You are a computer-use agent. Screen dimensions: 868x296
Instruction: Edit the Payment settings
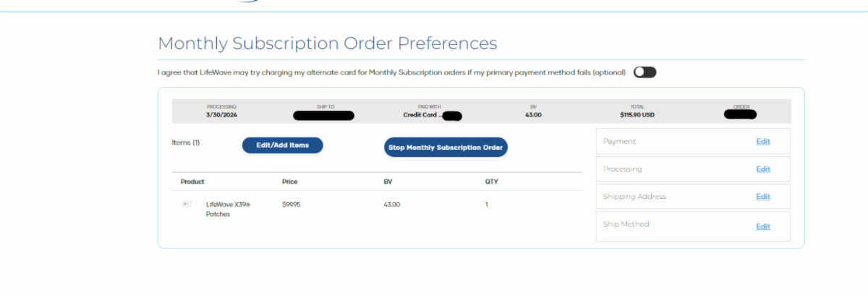pyautogui.click(x=763, y=141)
